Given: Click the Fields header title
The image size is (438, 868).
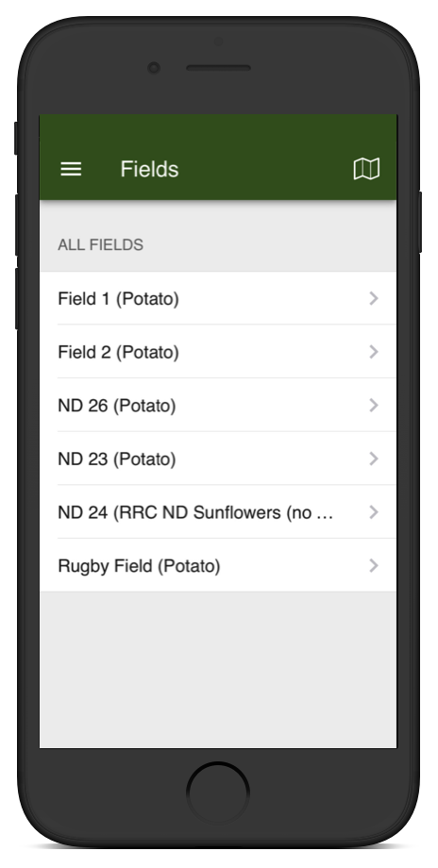Looking at the screenshot, I should [149, 169].
